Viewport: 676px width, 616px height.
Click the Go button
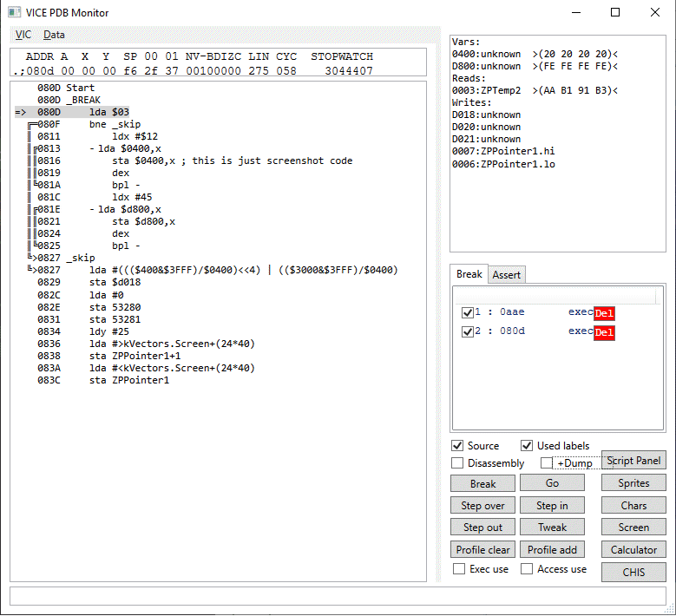point(552,483)
